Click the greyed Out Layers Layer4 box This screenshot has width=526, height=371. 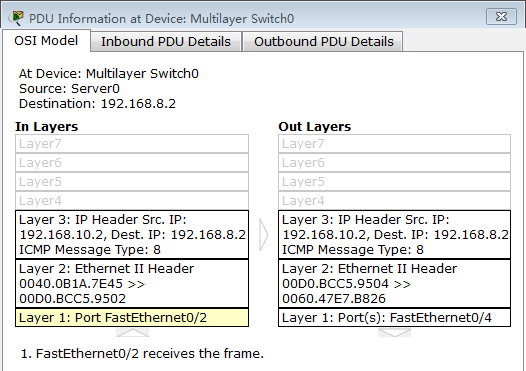coord(394,201)
